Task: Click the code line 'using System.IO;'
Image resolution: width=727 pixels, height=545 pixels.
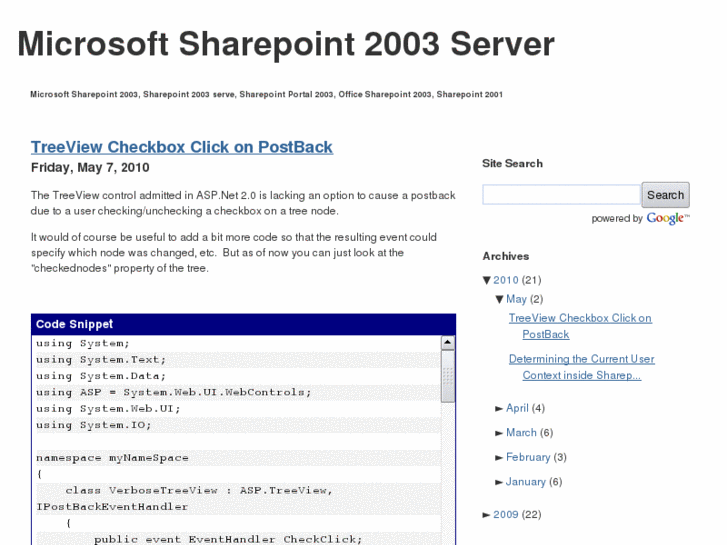Action: (94, 425)
